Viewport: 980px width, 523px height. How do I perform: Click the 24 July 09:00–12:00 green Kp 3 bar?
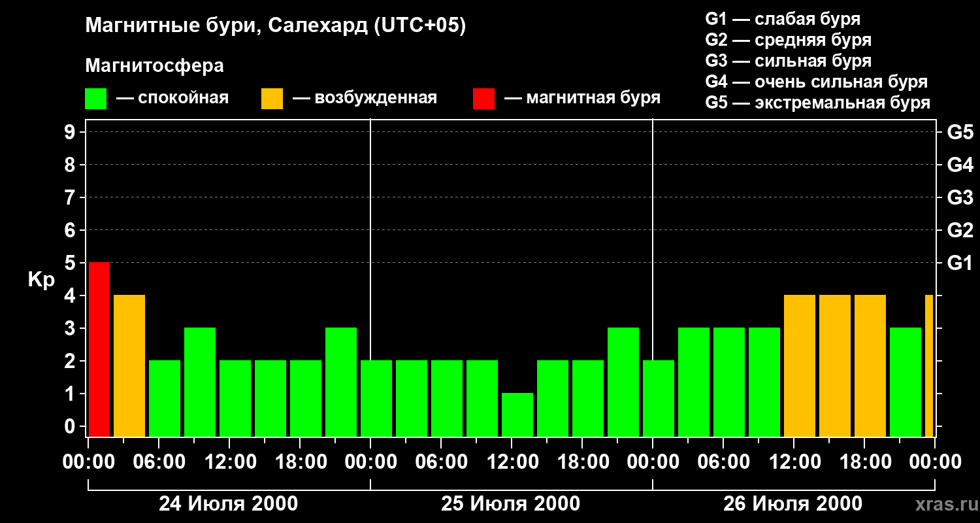pyautogui.click(x=200, y=382)
